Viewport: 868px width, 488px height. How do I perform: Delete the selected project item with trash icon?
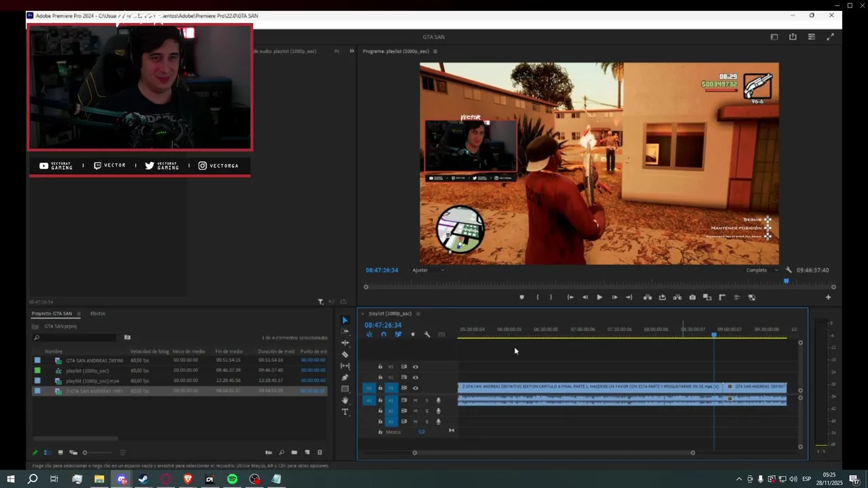point(320,453)
